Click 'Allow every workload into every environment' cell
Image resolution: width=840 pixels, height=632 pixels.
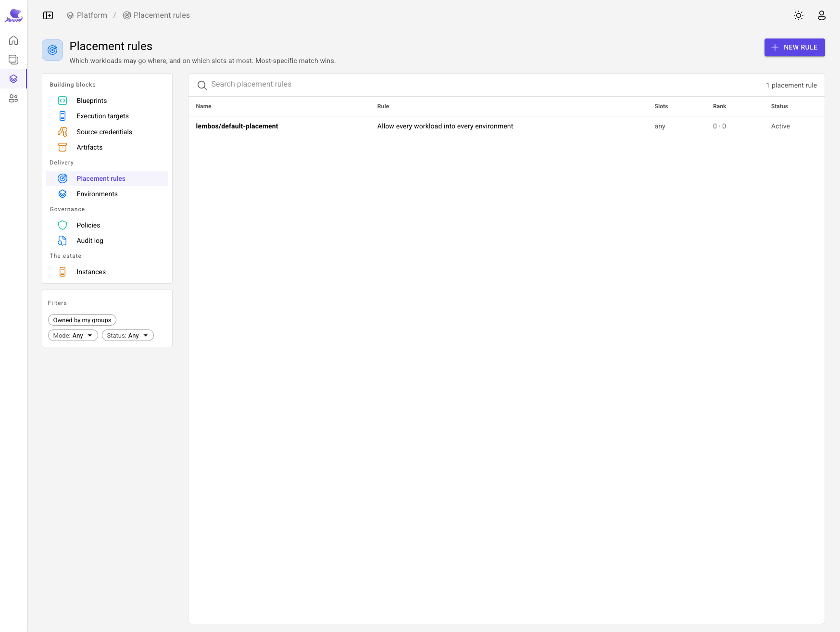click(x=445, y=126)
